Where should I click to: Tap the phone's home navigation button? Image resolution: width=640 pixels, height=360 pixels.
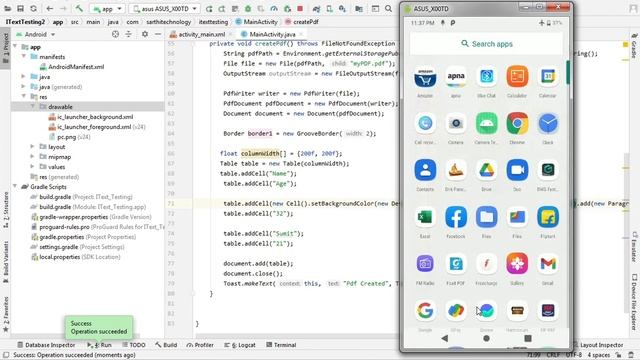click(486, 338)
